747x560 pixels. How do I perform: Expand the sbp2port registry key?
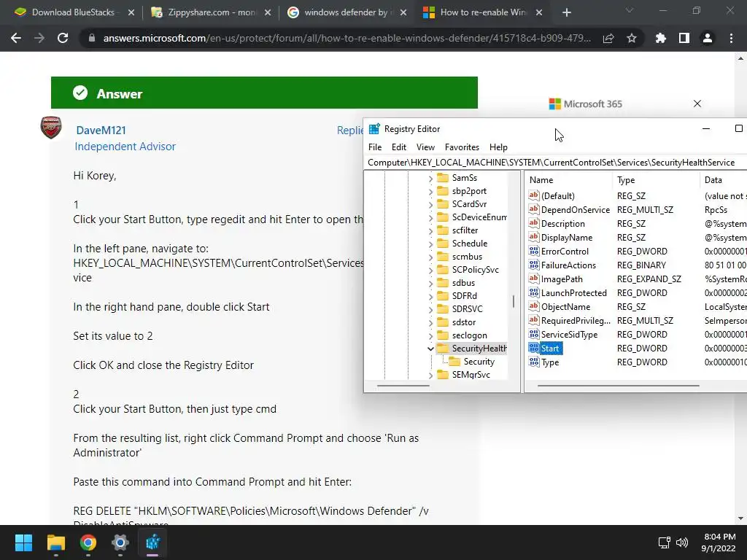[430, 192]
